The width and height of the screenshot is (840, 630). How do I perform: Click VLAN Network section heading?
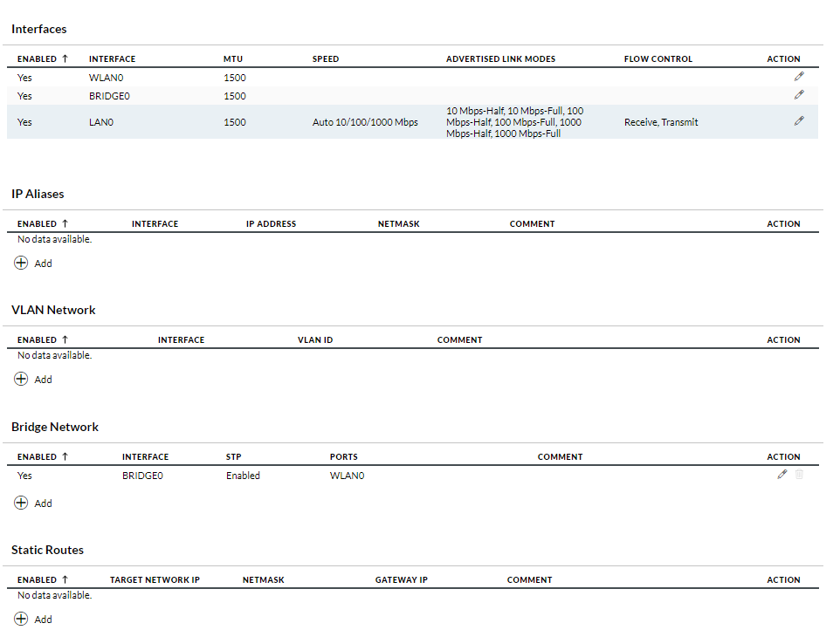[x=53, y=310]
